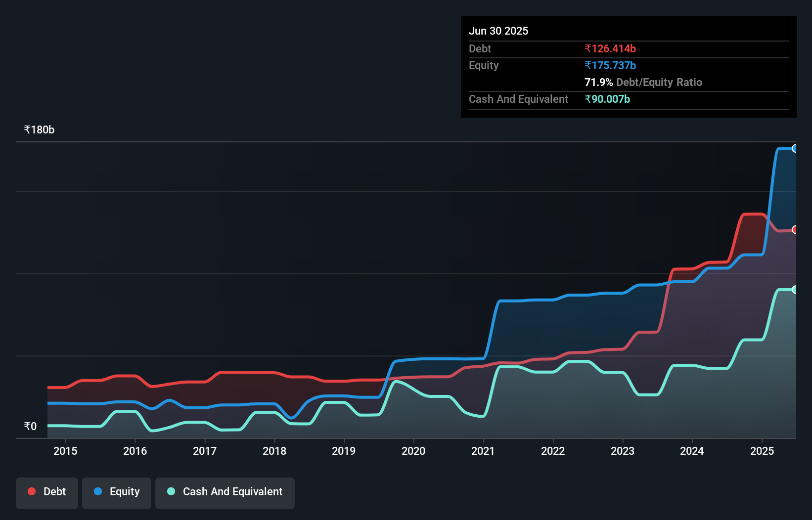Screen dimensions: 812x520
Task: Click the ₹175.737b equity value
Action: [610, 65]
